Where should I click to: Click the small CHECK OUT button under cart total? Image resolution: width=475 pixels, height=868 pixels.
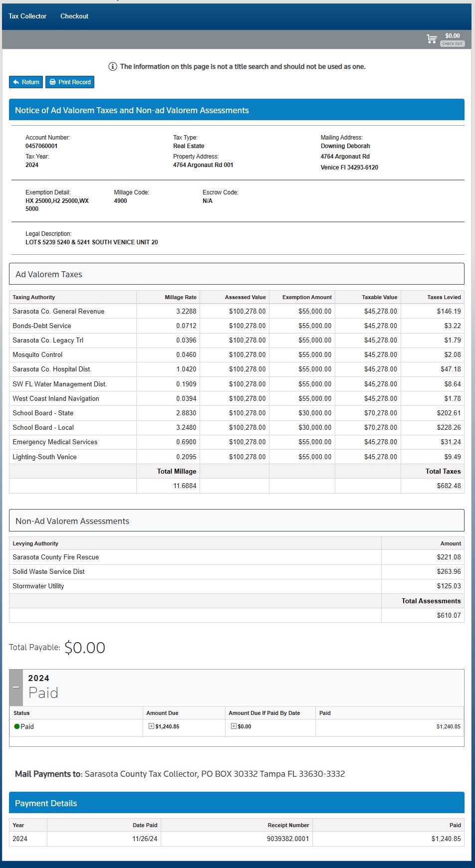coord(452,44)
